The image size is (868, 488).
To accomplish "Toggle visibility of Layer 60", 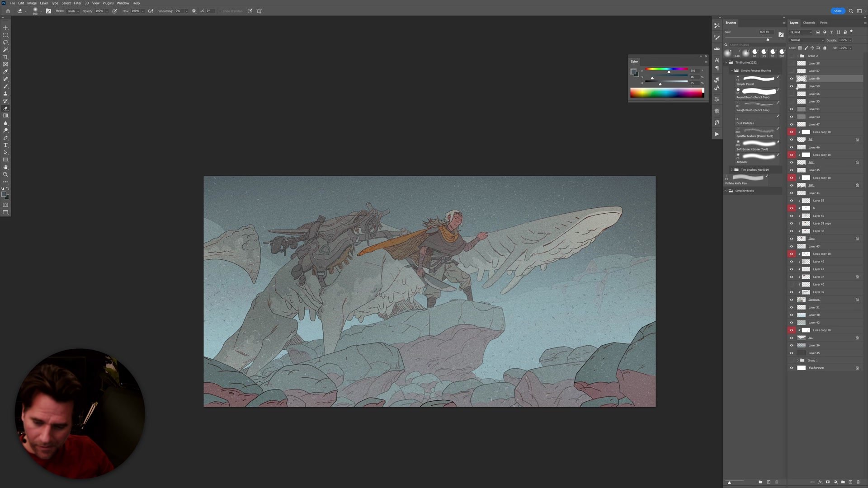I will click(x=791, y=78).
